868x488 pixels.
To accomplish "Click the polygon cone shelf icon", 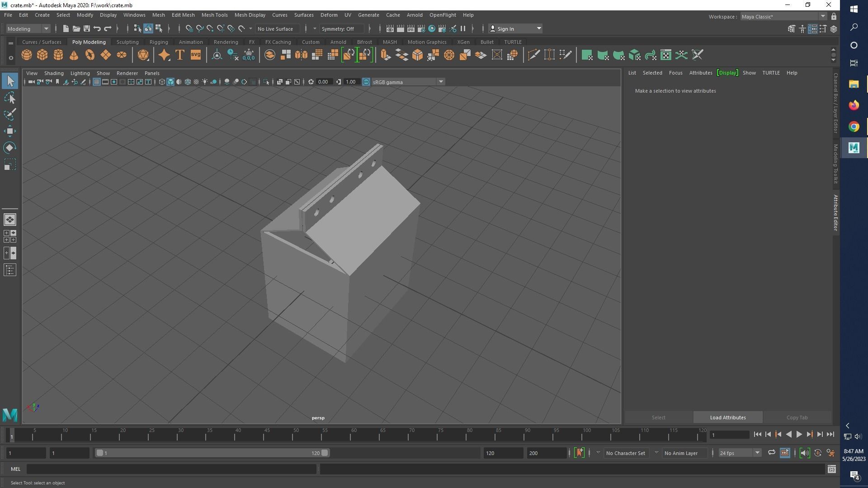I will 74,55.
